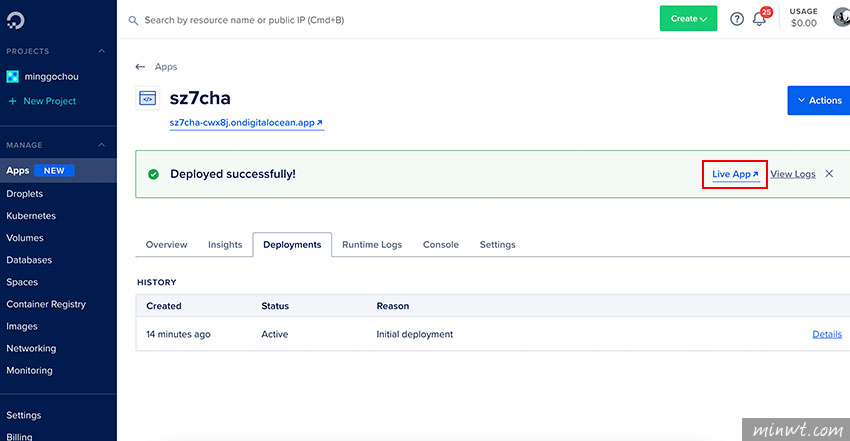Open Apps in the sidebar

click(x=17, y=171)
